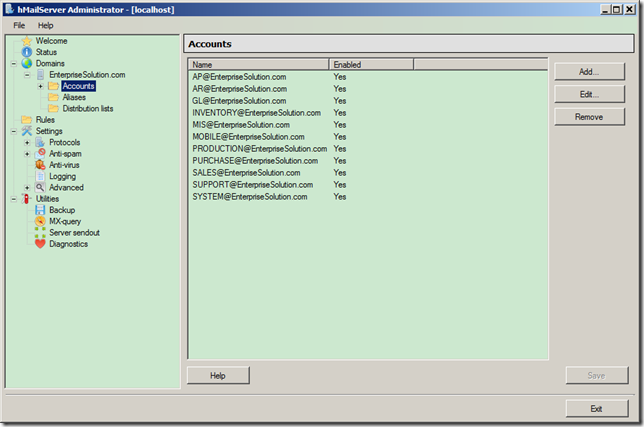This screenshot has height=427, width=644.
Task: Sort accounts by Enabled column header
Action: tap(371, 64)
